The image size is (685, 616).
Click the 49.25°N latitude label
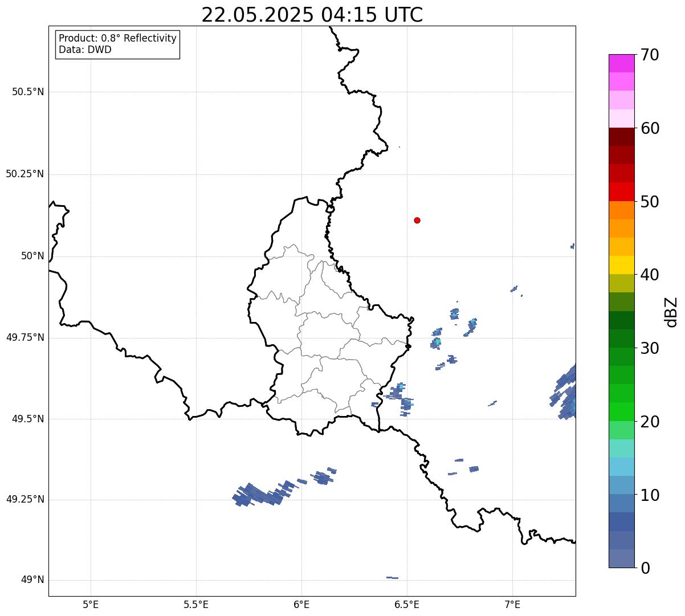(25, 499)
